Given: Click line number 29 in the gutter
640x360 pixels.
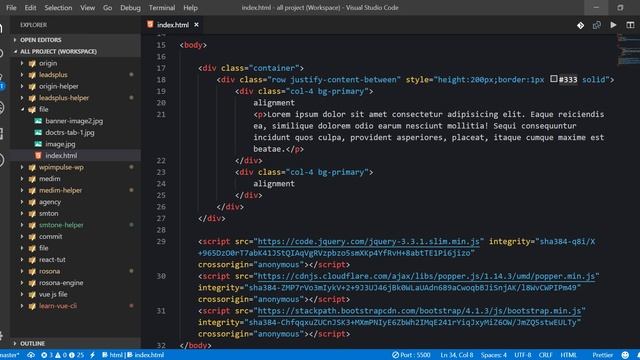Looking at the screenshot, I should (161, 242).
